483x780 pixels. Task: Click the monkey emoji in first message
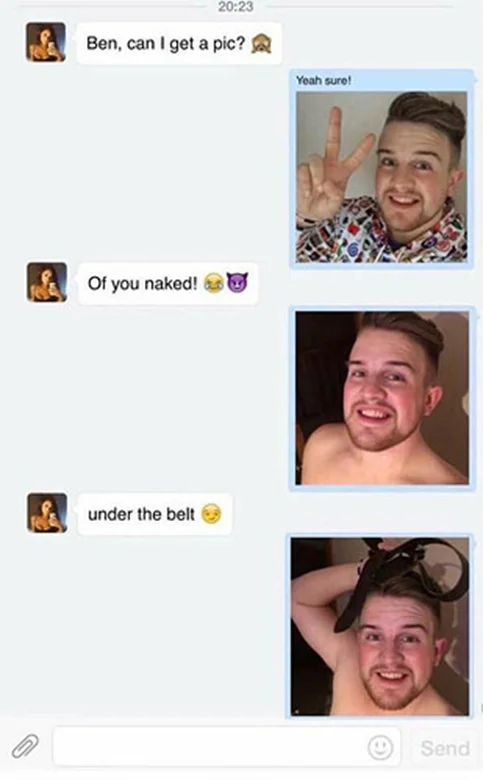(x=261, y=44)
